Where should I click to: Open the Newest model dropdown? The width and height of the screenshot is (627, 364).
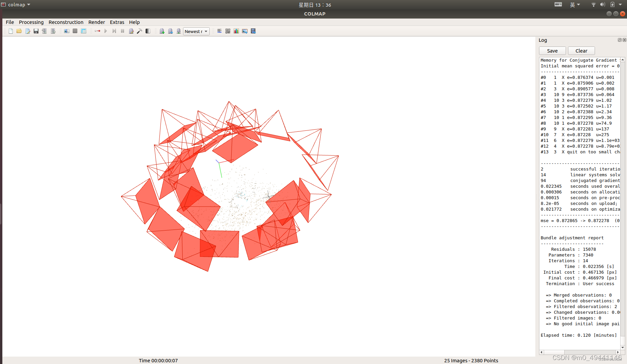pos(196,31)
